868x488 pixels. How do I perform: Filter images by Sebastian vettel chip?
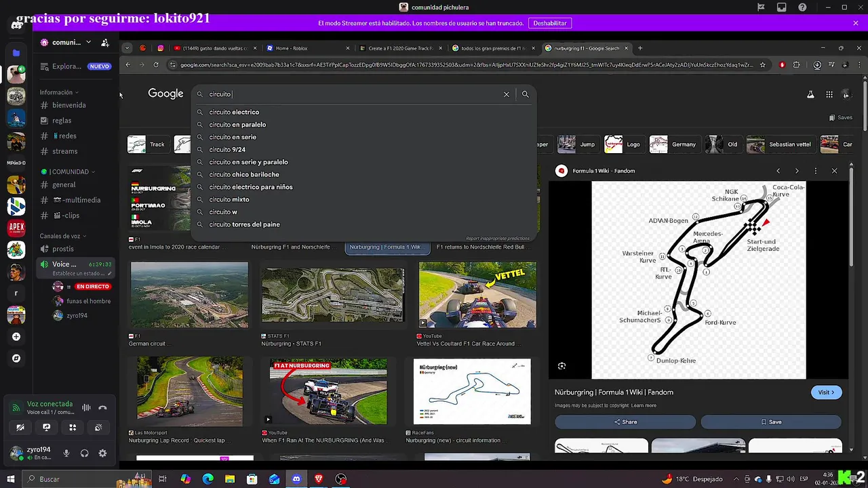pos(780,144)
